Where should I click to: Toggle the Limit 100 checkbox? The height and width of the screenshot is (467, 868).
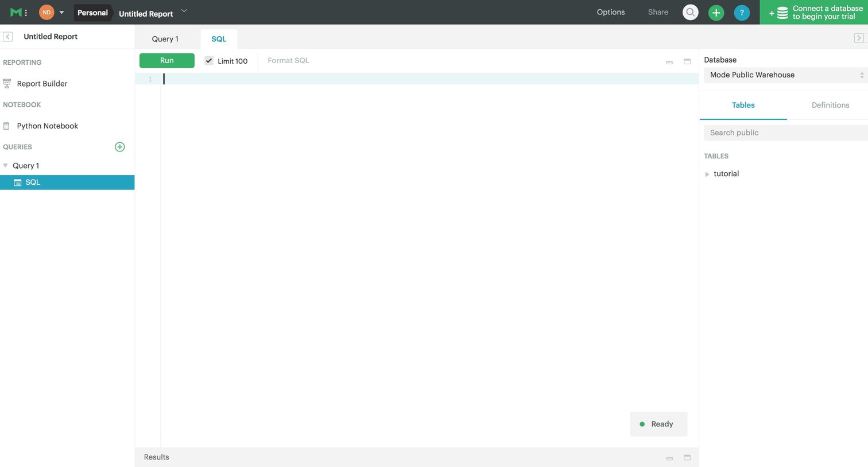tap(209, 60)
